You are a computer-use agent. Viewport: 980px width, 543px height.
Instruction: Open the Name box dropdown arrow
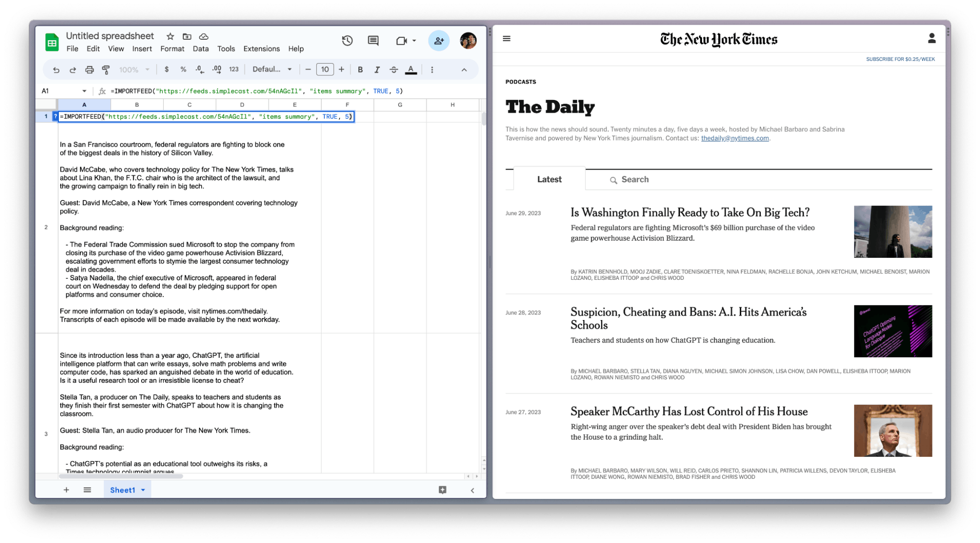click(x=84, y=91)
